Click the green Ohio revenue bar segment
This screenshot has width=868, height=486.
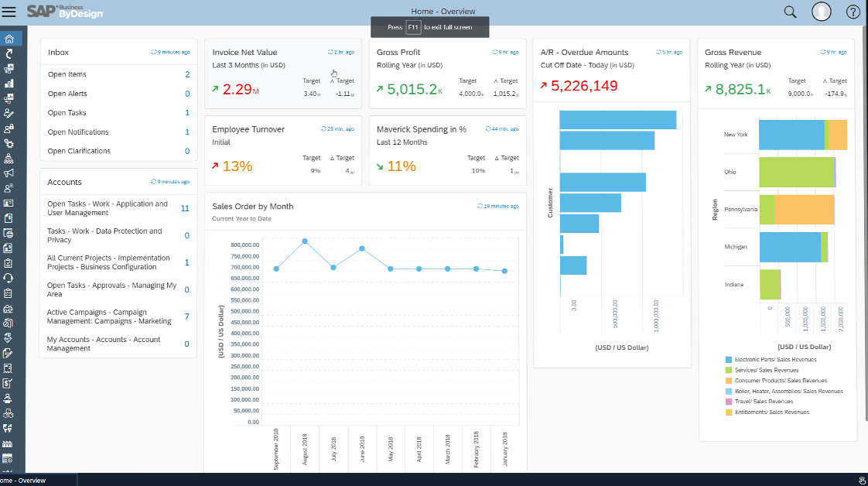[x=797, y=172]
